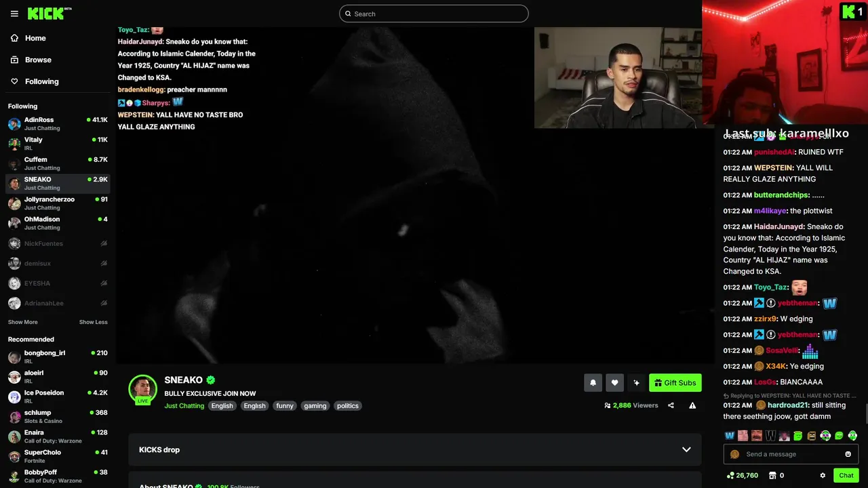The height and width of the screenshot is (488, 868).
Task: Click the funny tag
Action: click(285, 406)
